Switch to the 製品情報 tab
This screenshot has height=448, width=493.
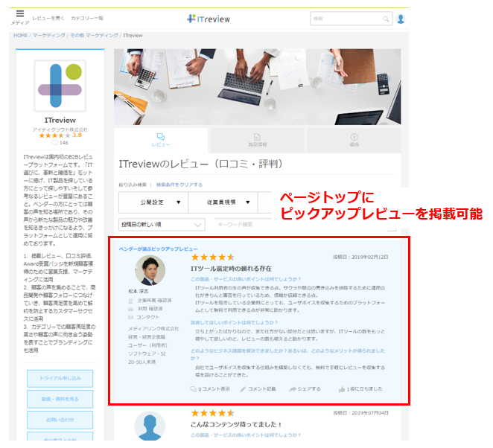click(257, 141)
